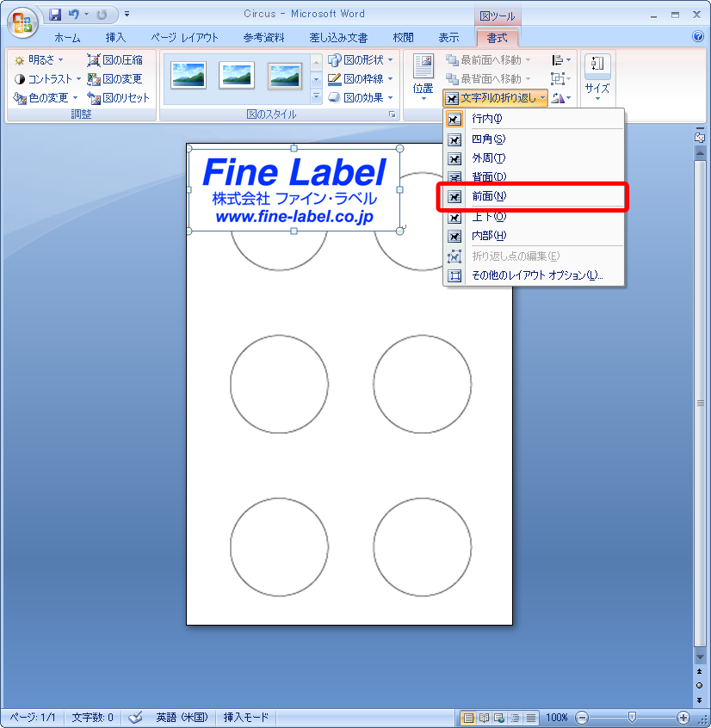Click 図の変更 change picture

click(114, 79)
